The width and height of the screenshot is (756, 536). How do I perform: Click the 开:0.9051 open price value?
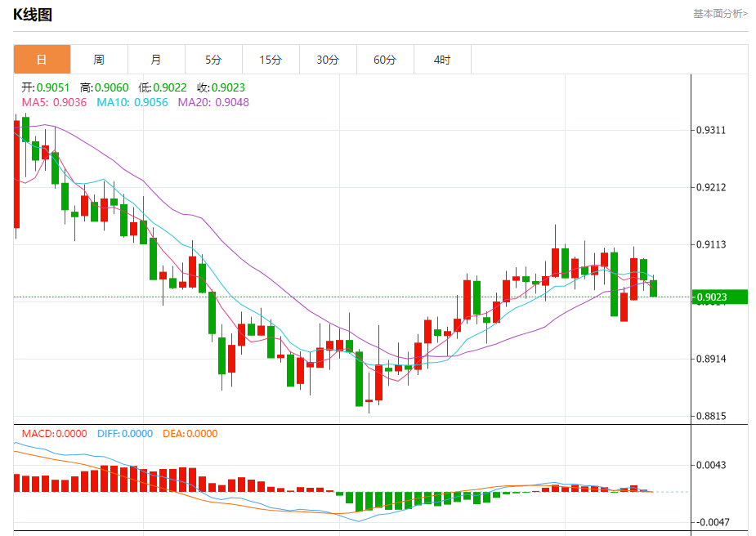click(x=45, y=87)
